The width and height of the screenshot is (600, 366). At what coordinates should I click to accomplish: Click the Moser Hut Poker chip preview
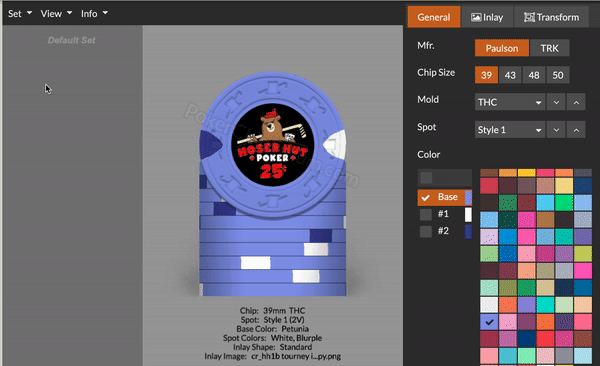tap(272, 145)
